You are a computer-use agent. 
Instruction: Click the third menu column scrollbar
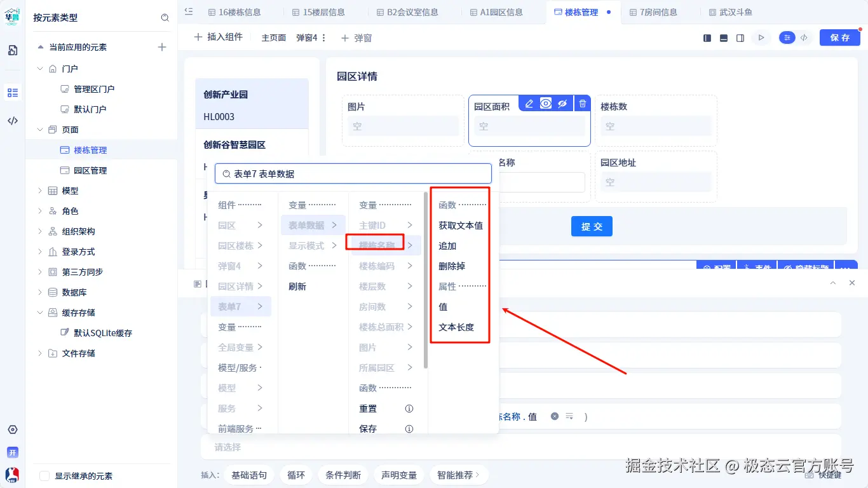click(426, 280)
